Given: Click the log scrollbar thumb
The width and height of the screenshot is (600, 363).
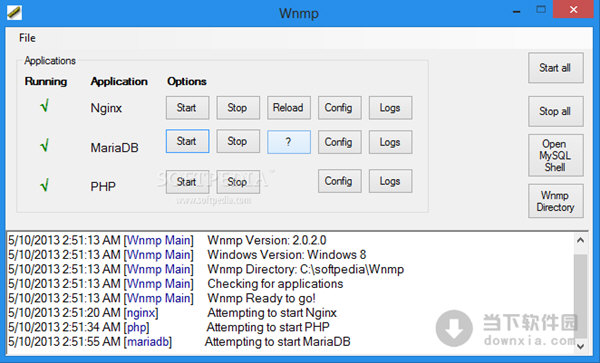Looking at the screenshot, I should click(580, 295).
